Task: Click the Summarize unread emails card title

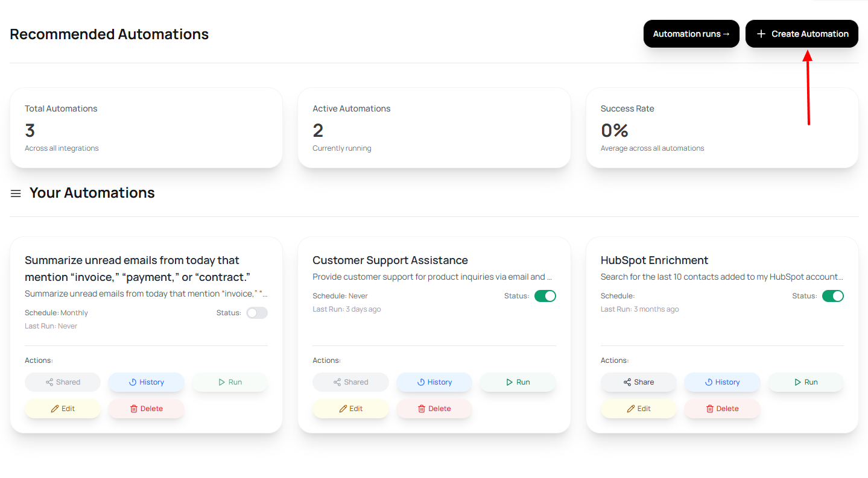Action: pyautogui.click(x=138, y=269)
